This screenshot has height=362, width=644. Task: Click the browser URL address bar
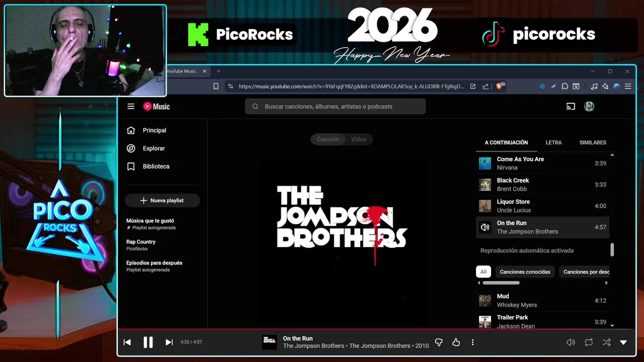[351, 86]
